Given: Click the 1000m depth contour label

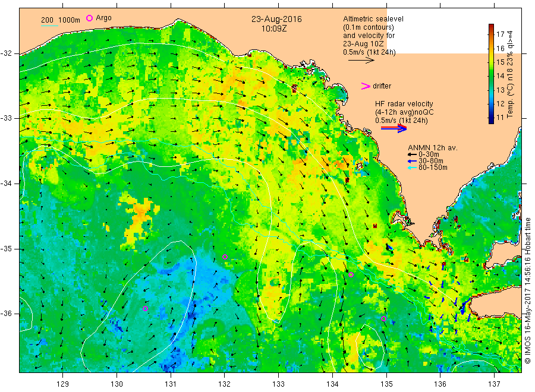Looking at the screenshot, I should pyautogui.click(x=70, y=20).
